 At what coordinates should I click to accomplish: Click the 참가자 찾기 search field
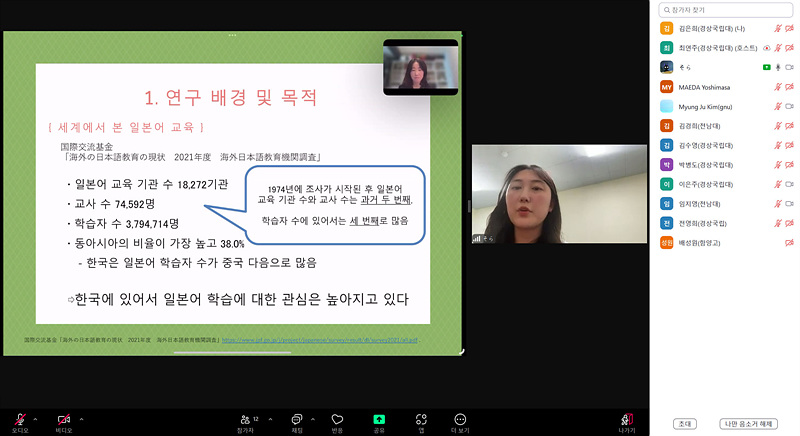(x=725, y=9)
